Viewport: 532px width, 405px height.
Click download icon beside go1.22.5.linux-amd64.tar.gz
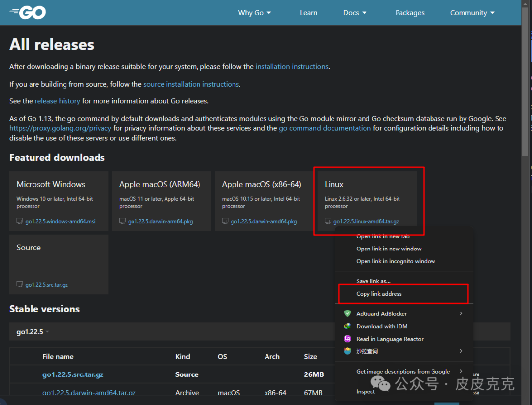328,221
